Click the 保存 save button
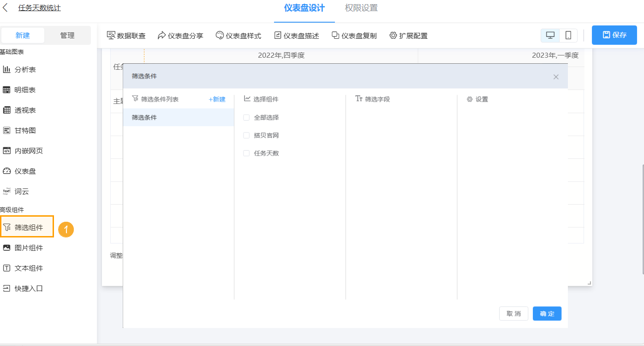Viewport: 644px width, 346px height. click(x=614, y=35)
